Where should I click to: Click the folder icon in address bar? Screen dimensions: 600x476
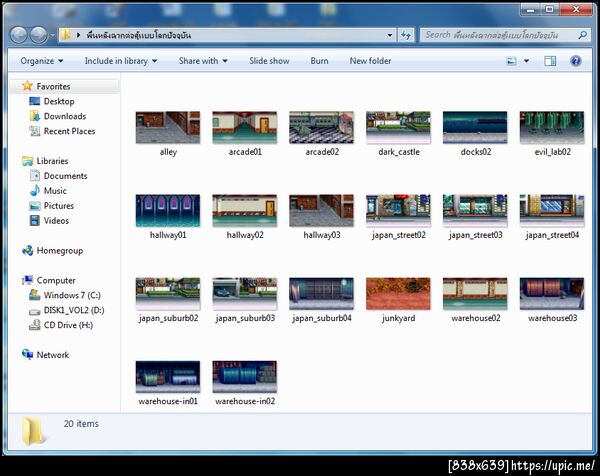click(65, 35)
